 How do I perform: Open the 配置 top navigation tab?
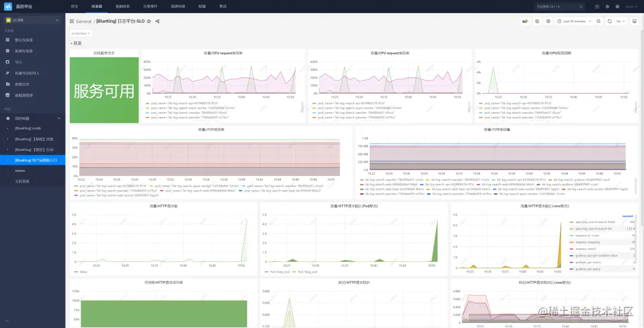[202, 7]
